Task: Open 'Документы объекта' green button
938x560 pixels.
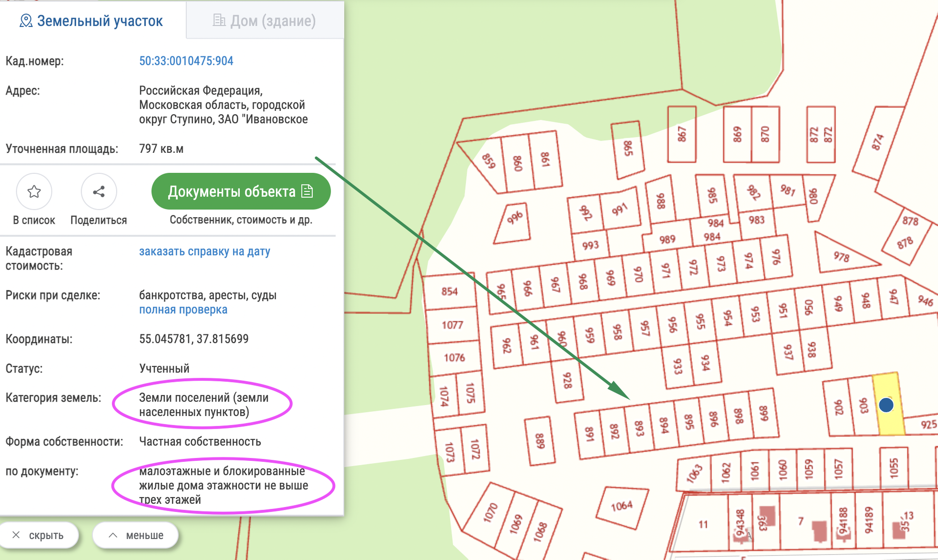Action: pos(240,191)
